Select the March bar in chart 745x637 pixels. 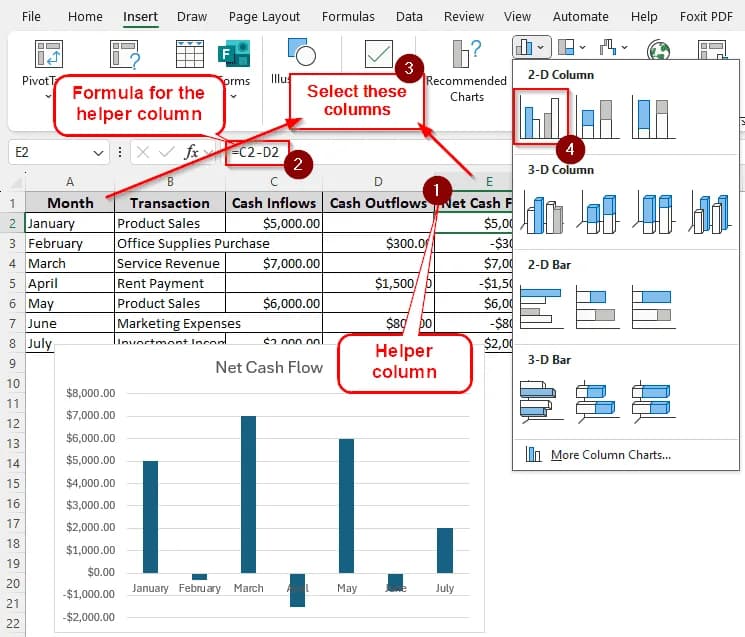(248, 494)
